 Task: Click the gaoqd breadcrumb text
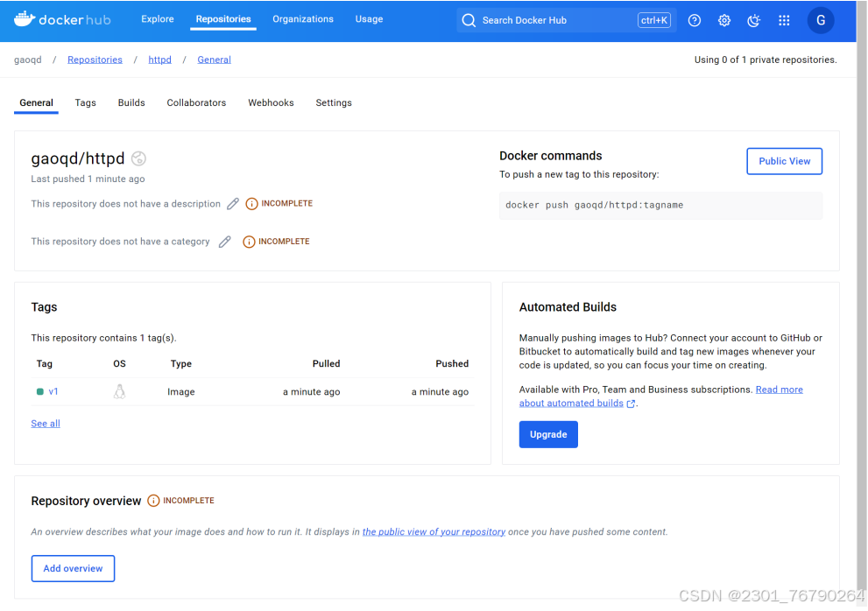[x=28, y=60]
